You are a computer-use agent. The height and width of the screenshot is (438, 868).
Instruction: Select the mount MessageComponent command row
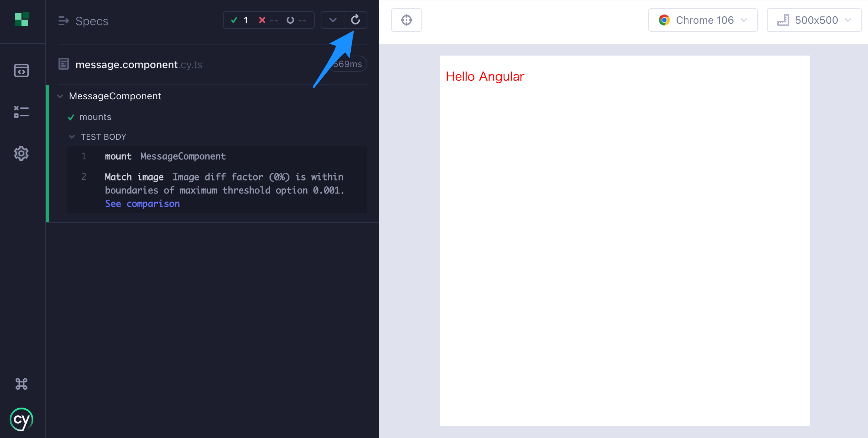coord(165,156)
